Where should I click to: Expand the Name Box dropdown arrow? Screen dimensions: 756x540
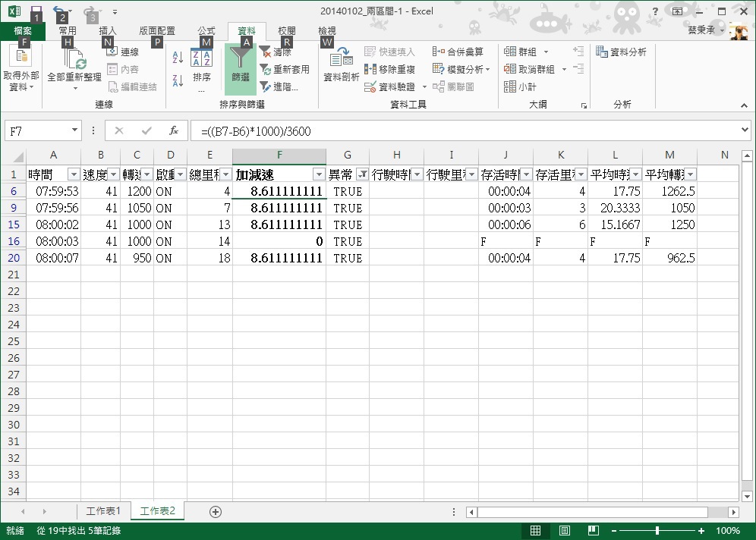click(74, 130)
